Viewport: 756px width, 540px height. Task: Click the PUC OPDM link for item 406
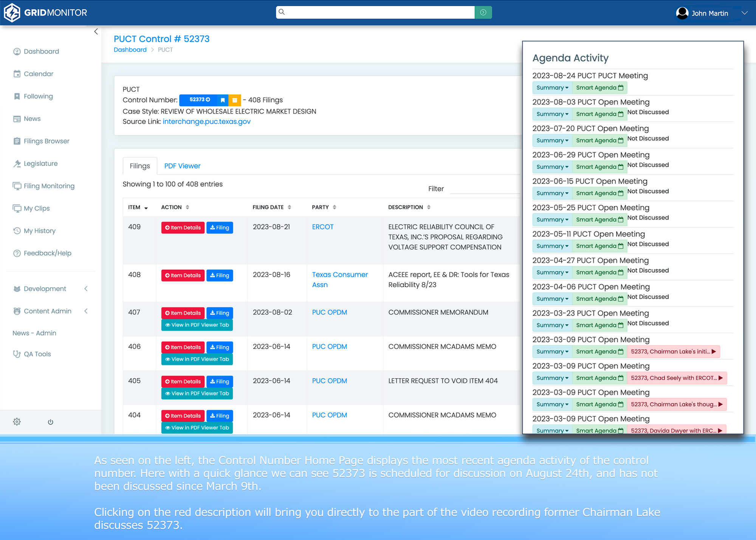330,347
